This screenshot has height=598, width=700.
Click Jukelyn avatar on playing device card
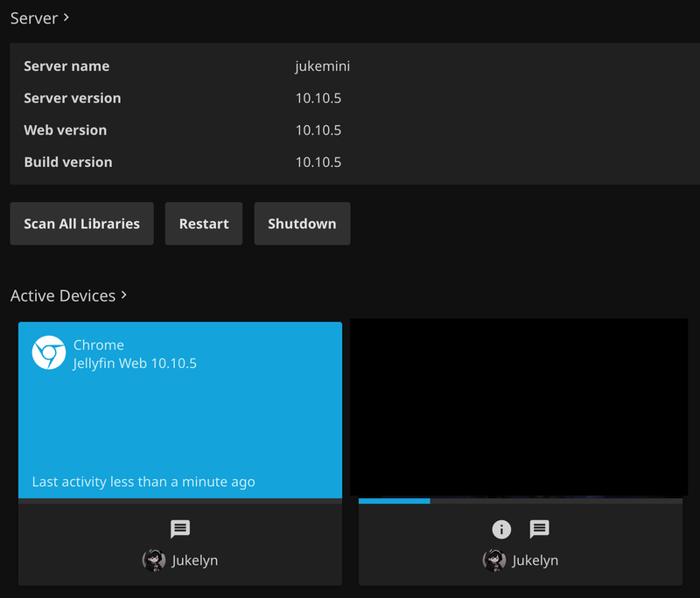494,560
